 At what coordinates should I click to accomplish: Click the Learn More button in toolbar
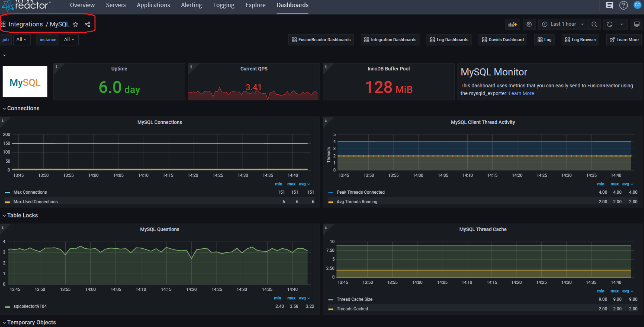(624, 40)
